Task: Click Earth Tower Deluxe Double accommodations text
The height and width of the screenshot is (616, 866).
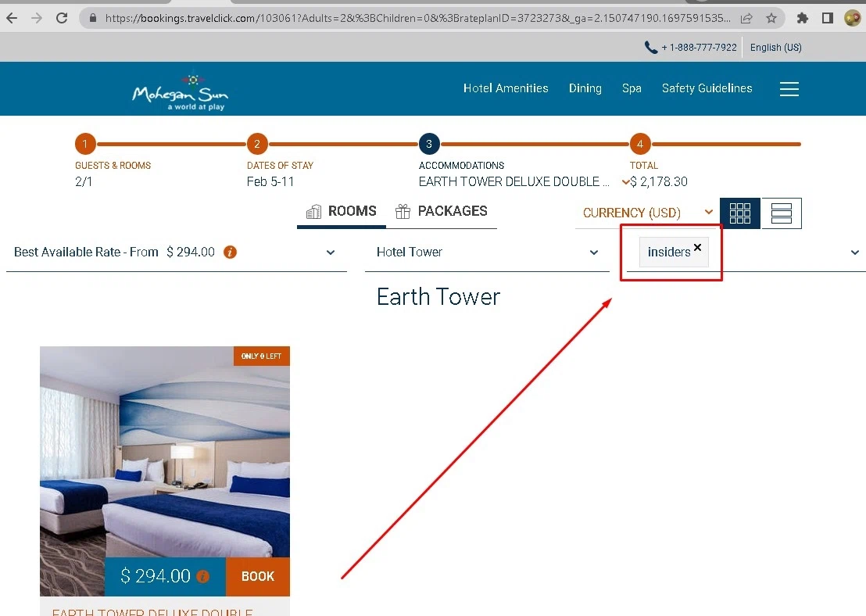Action: 514,182
